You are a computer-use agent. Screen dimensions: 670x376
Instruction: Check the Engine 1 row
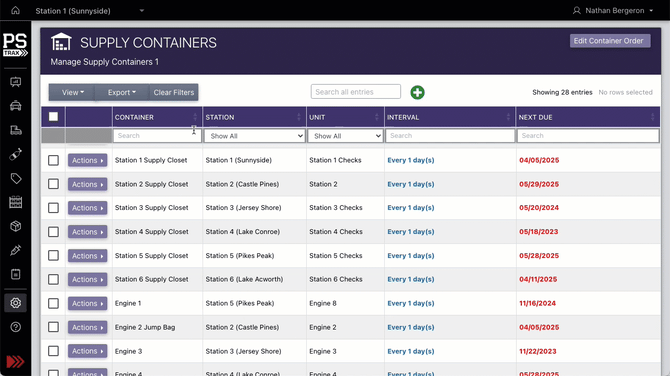53,303
